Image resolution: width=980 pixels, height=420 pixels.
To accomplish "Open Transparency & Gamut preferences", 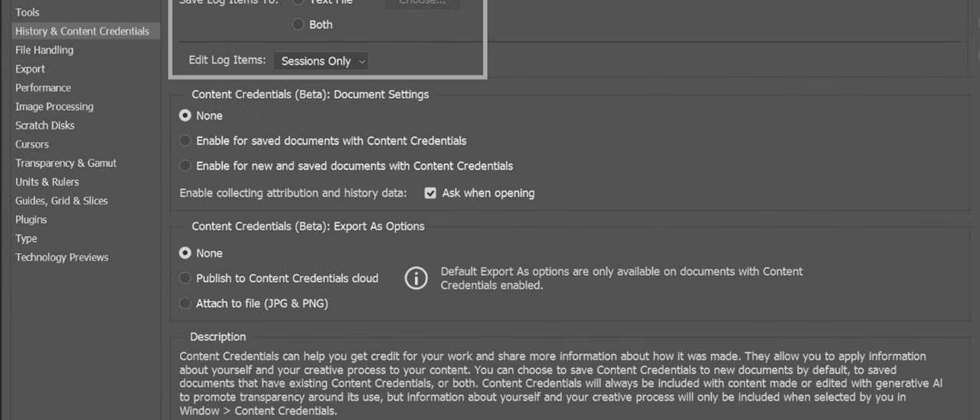I will pyautogui.click(x=66, y=163).
